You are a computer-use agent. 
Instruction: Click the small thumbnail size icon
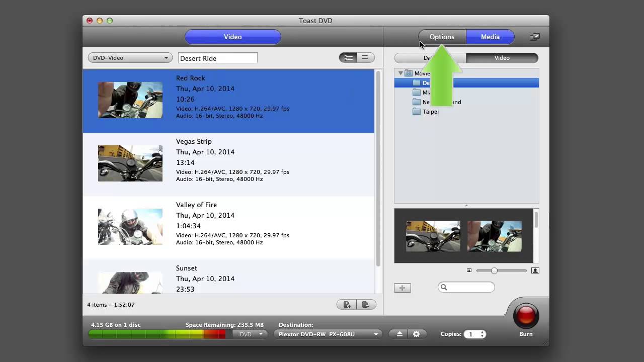[469, 270]
